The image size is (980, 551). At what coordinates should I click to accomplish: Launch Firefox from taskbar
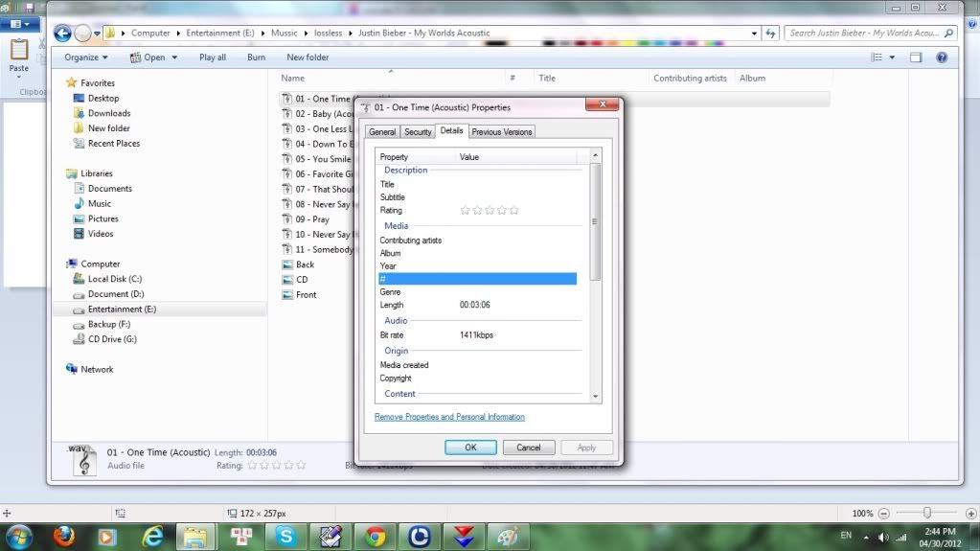(64, 537)
